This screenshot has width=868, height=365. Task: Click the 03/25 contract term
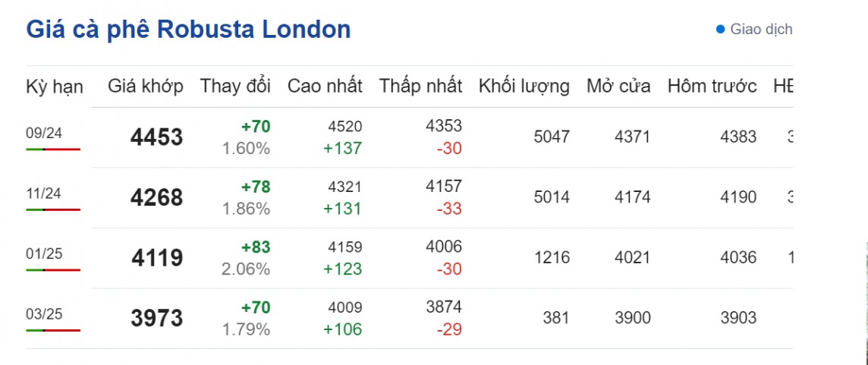point(44,314)
